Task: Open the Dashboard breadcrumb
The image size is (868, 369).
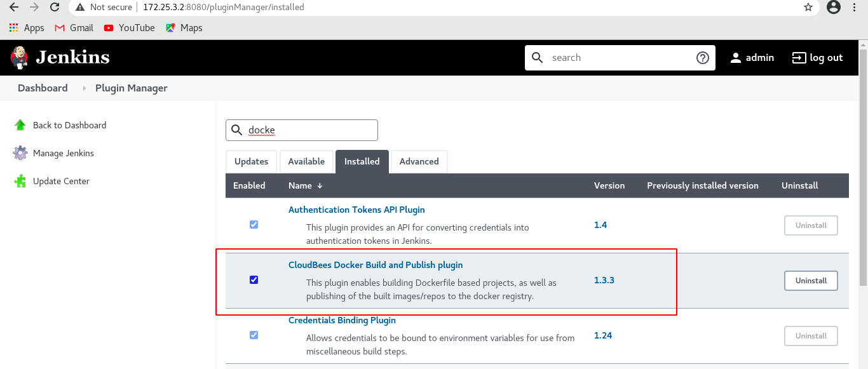Action: tap(43, 88)
